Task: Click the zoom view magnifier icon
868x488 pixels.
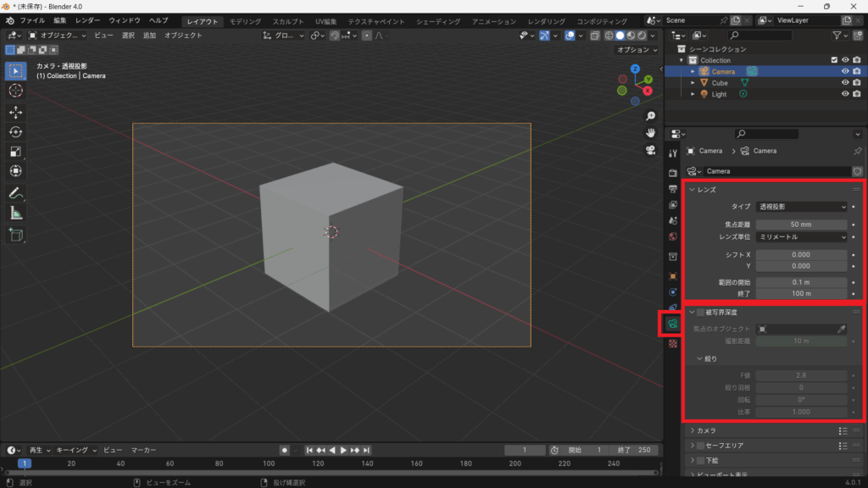Action: point(650,115)
